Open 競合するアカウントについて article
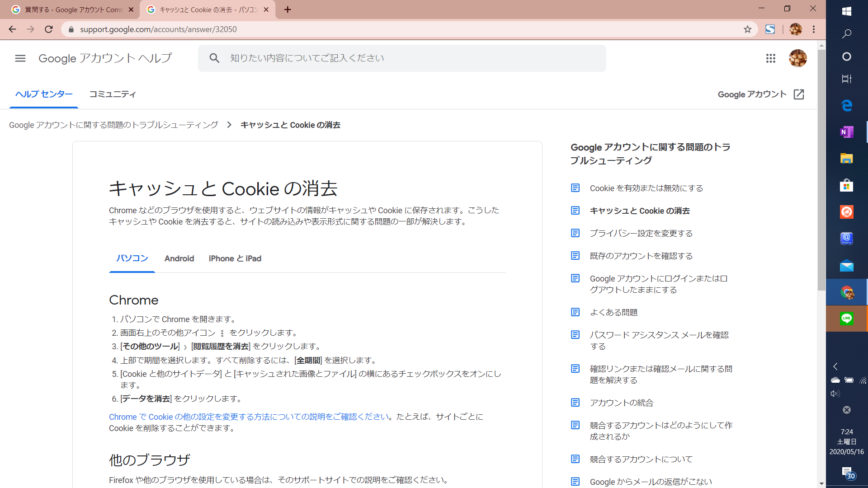 [x=641, y=460]
